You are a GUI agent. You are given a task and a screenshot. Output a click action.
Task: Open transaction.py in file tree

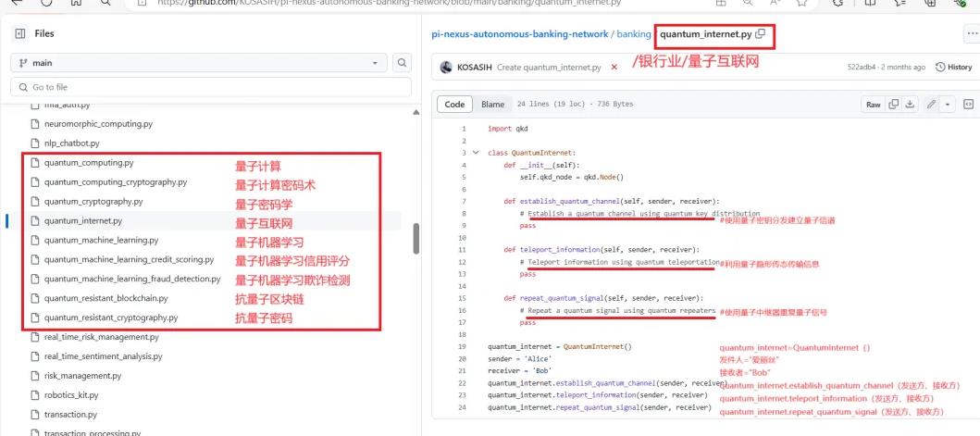(x=70, y=415)
